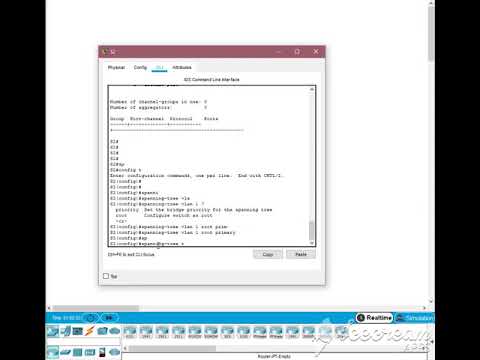Open the Connections lightning bolt category
The width and height of the screenshot is (480, 360).
[89, 331]
